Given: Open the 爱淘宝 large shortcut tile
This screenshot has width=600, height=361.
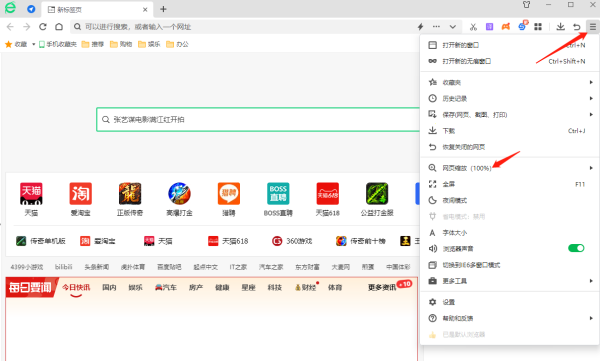Looking at the screenshot, I should click(x=81, y=199).
